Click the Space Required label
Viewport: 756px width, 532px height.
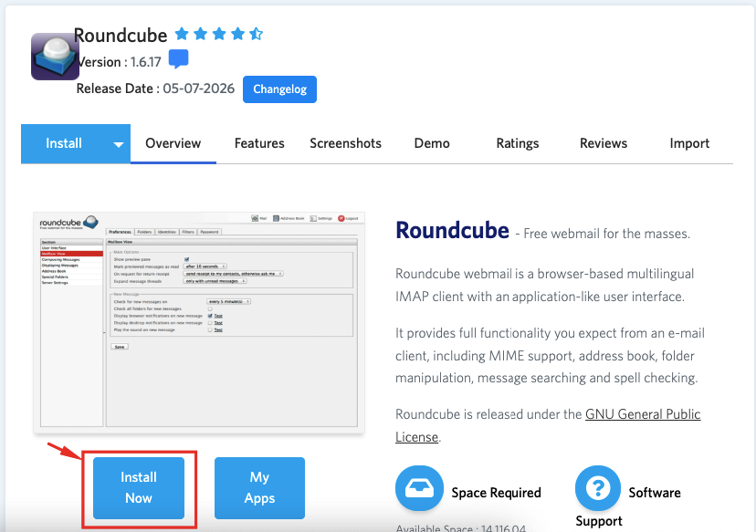coord(496,493)
